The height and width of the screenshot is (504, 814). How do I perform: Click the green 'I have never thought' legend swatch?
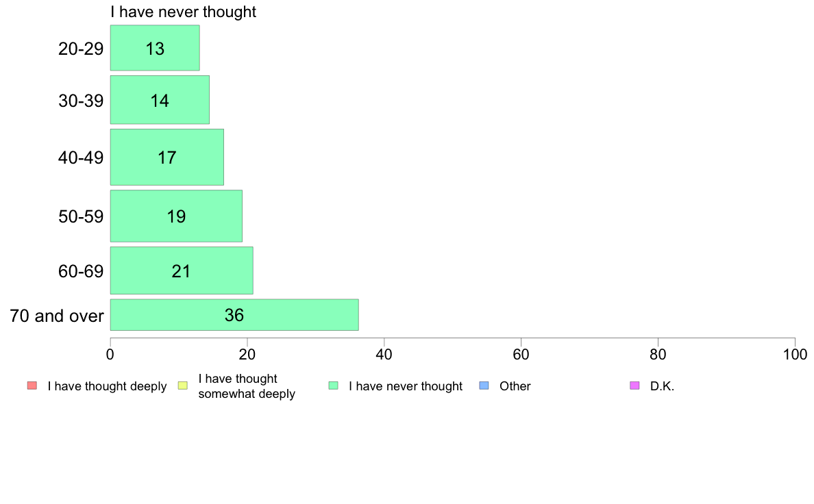(333, 386)
